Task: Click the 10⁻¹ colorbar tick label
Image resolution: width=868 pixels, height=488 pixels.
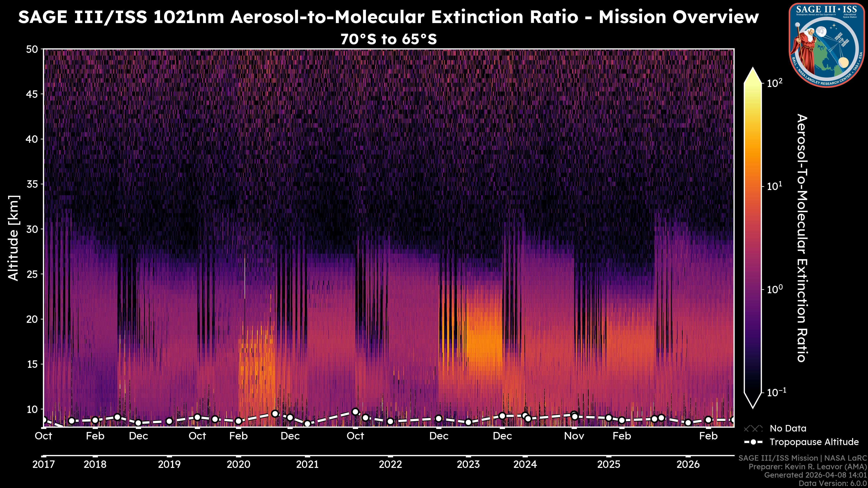Action: pos(776,392)
